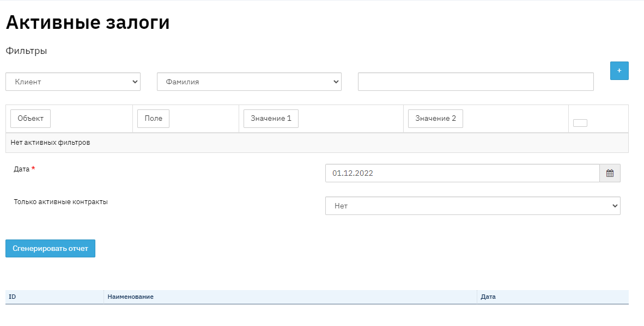Click the Только активные контракты label

(x=60, y=201)
